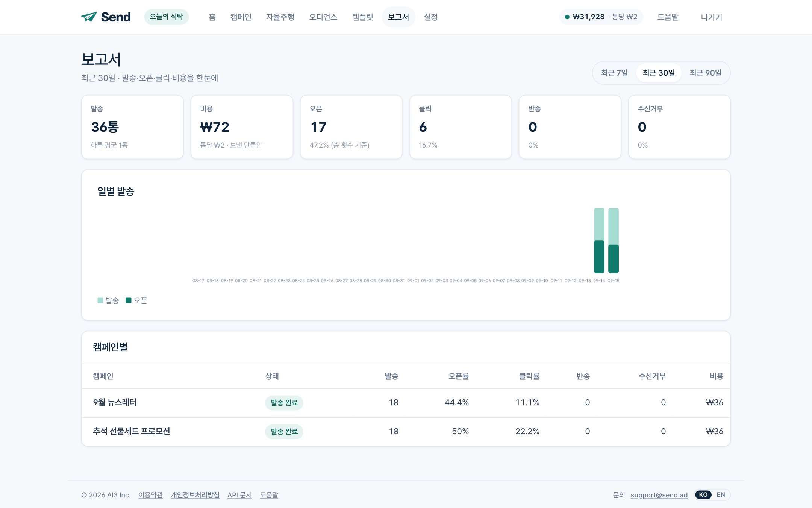Viewport: 812px width, 508px height.
Task: Click the 수신거부 stat card
Action: pos(679,127)
